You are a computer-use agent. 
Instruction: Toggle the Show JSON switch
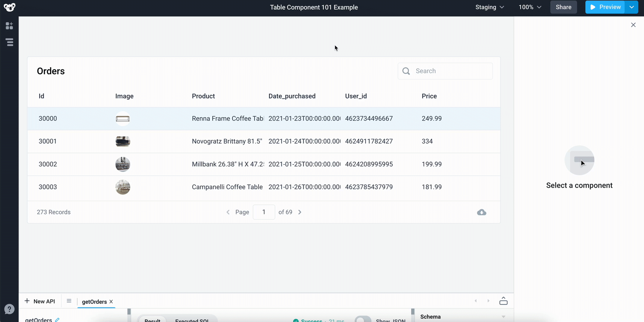(x=363, y=320)
